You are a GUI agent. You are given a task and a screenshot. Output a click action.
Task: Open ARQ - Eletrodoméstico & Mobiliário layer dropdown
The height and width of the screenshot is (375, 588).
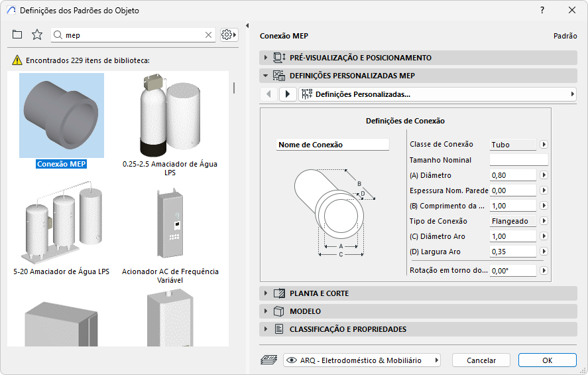pos(362,360)
